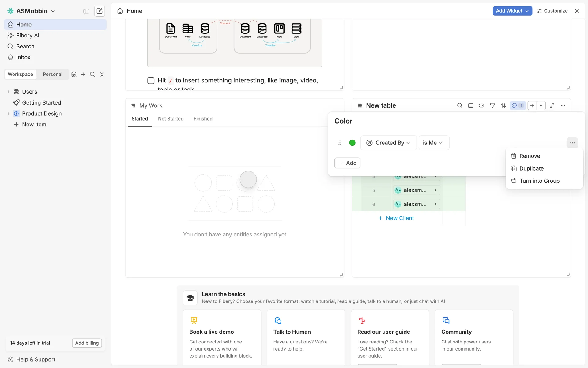Click the green color swatch
The height and width of the screenshot is (368, 588).
tap(352, 143)
